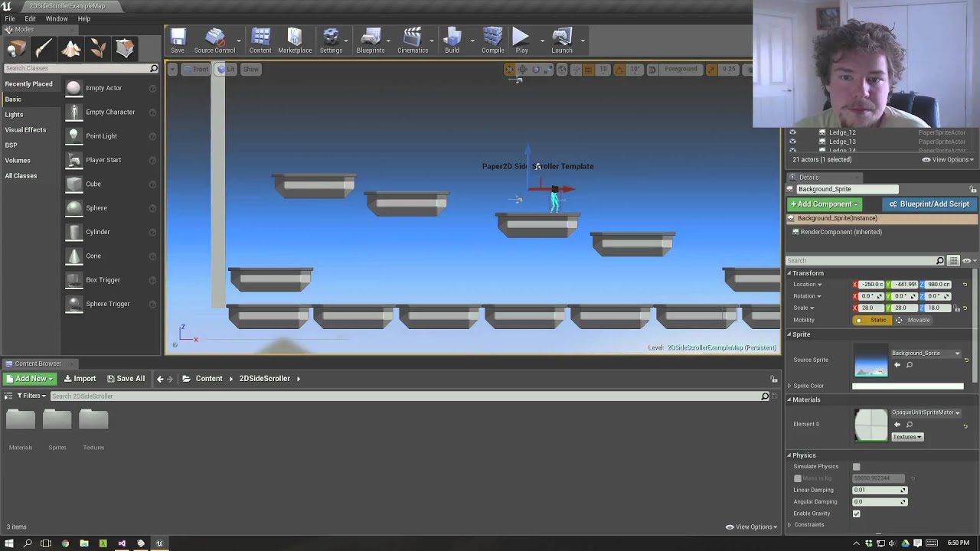Expand the Sprite Color property
This screenshot has height=551, width=980.
789,386
